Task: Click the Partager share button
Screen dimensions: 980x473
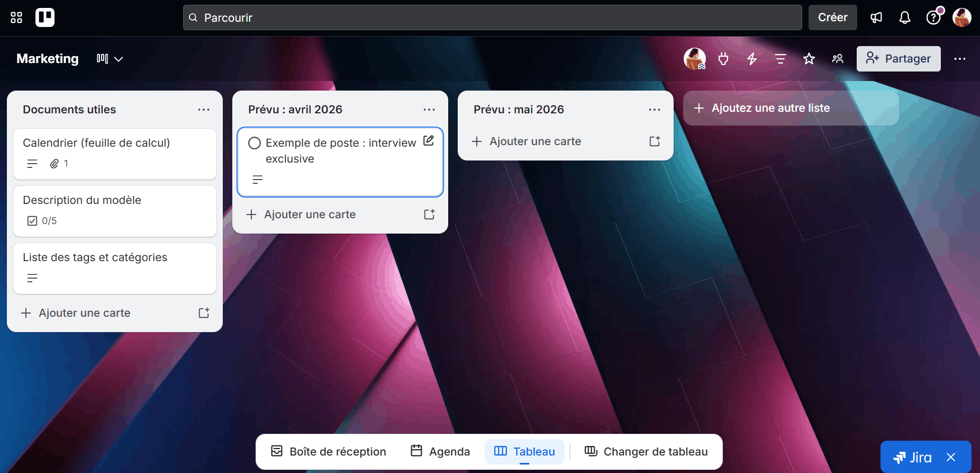Action: click(899, 59)
